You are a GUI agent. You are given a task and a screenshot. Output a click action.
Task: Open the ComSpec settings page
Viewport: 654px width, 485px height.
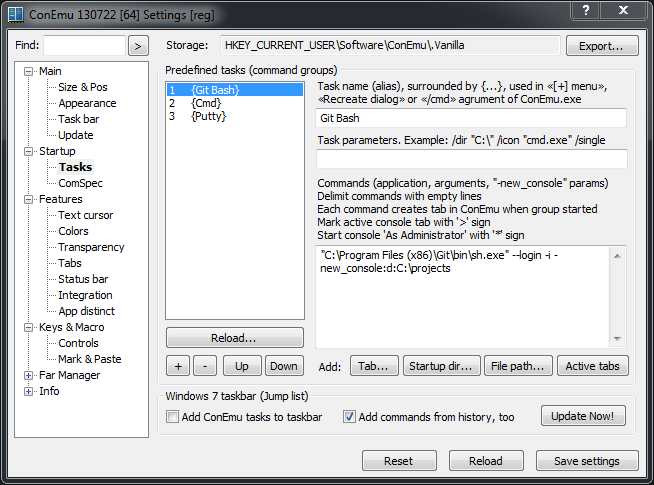pyautogui.click(x=80, y=183)
